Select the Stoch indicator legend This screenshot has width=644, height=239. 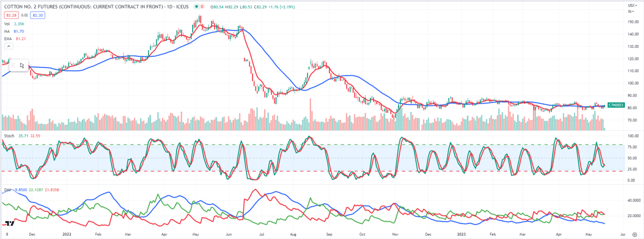pos(9,135)
